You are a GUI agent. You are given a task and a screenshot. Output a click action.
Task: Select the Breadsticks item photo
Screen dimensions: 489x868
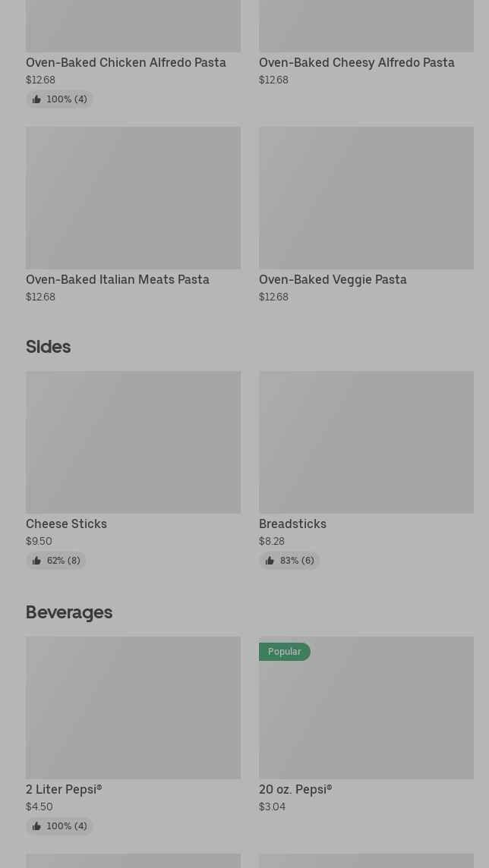pos(366,442)
